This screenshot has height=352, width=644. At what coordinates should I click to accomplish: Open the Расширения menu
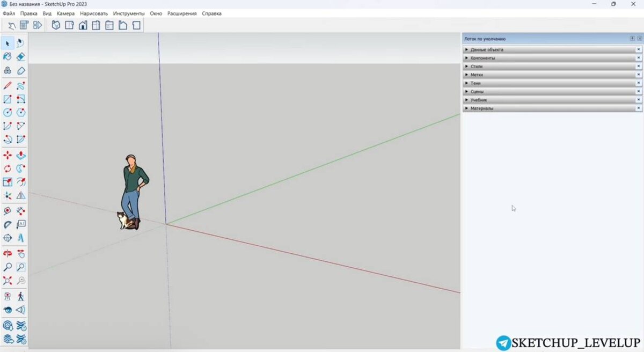click(182, 13)
